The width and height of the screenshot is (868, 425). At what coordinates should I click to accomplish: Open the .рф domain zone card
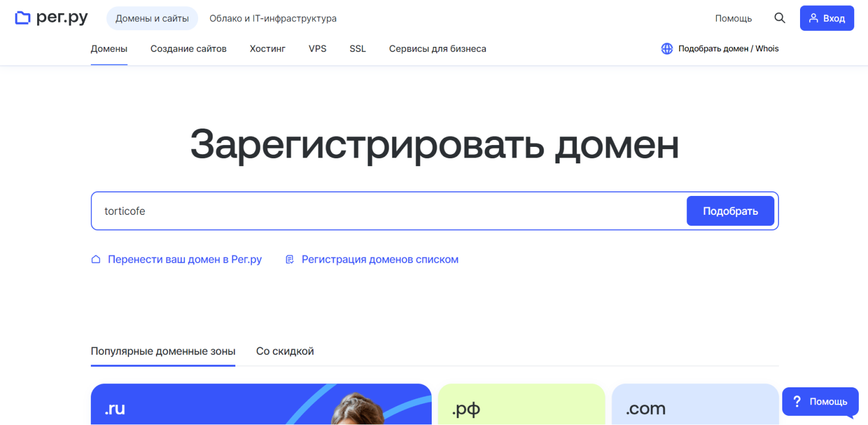pyautogui.click(x=521, y=404)
